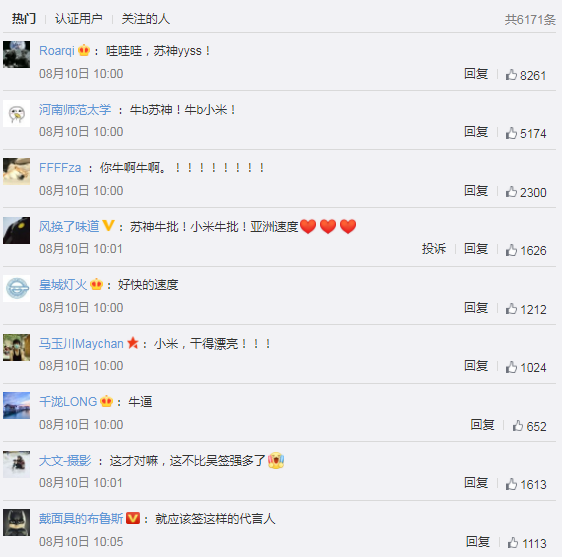This screenshot has width=562, height=557.
Task: Like 千泷LONG's comment showing 652
Action: (x=518, y=425)
